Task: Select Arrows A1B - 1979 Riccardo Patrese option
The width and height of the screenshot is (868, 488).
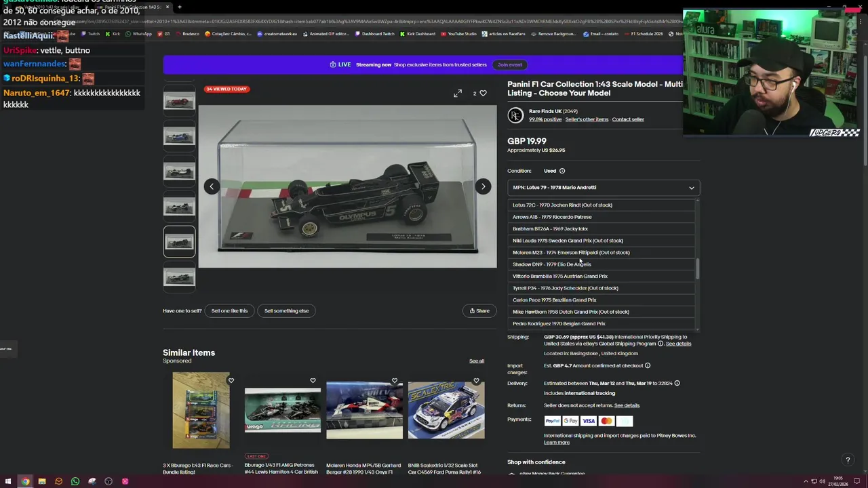Action: 602,217
